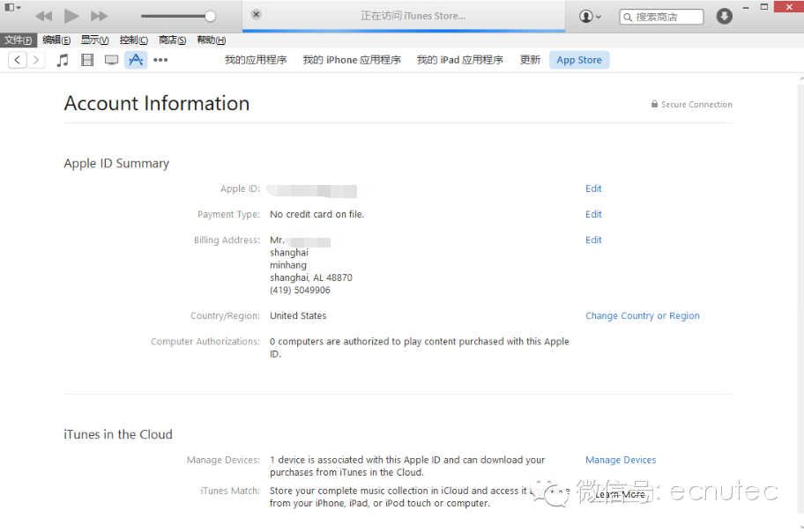This screenshot has width=804, height=532.
Task: Click the Secure Connection lock icon
Action: (654, 104)
